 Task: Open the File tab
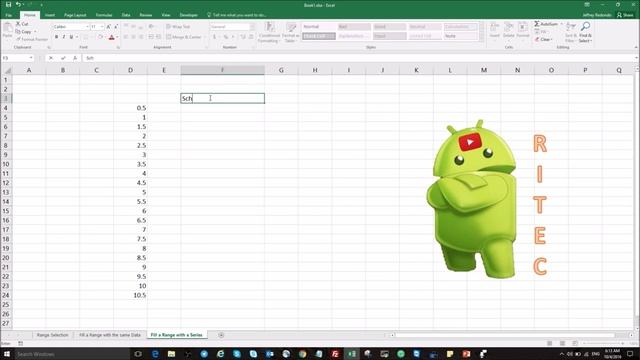(x=9, y=15)
